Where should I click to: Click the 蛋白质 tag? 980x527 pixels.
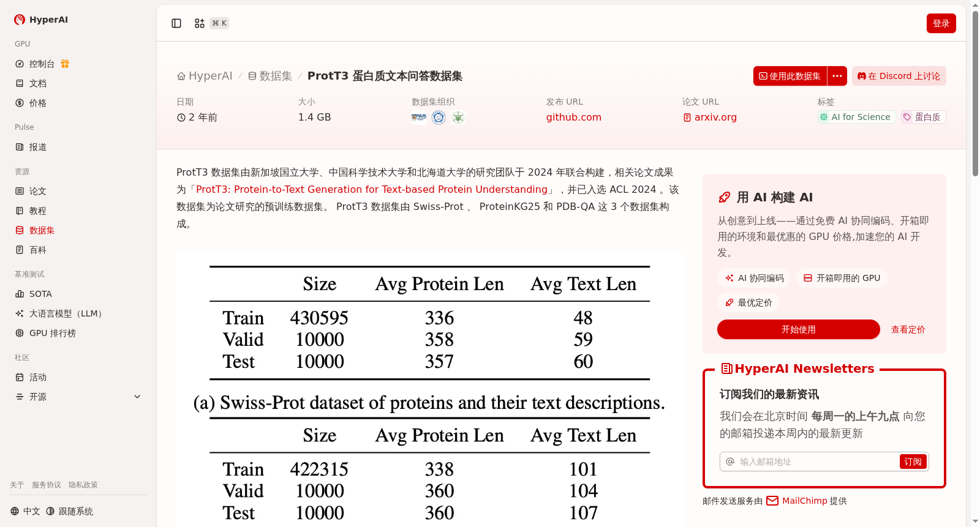(x=923, y=117)
